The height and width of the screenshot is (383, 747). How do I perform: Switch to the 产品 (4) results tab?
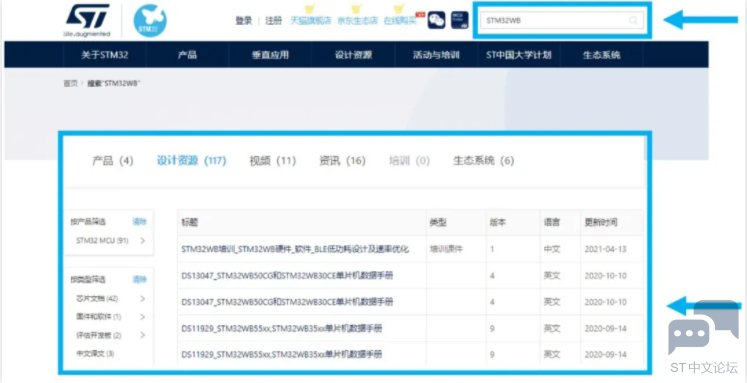[113, 161]
